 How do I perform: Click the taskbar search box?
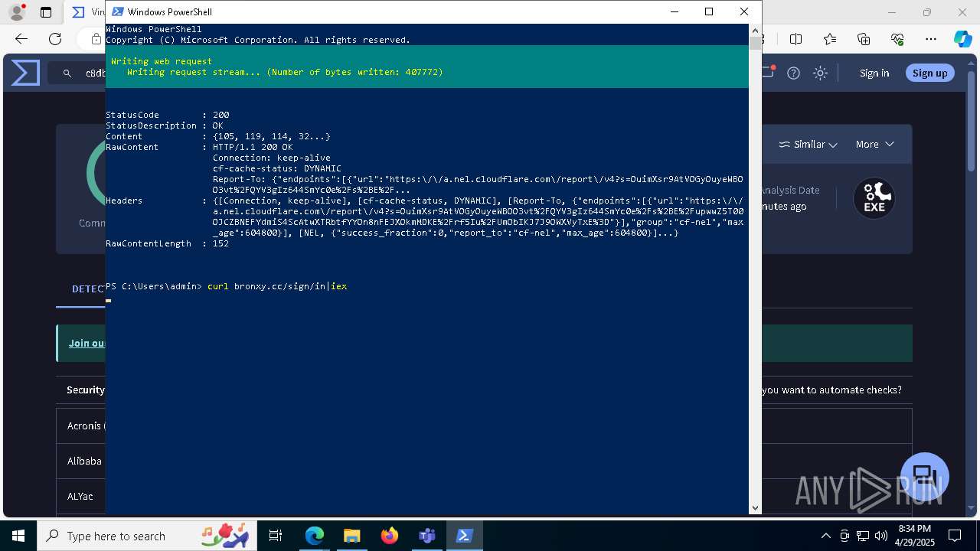[x=147, y=536]
